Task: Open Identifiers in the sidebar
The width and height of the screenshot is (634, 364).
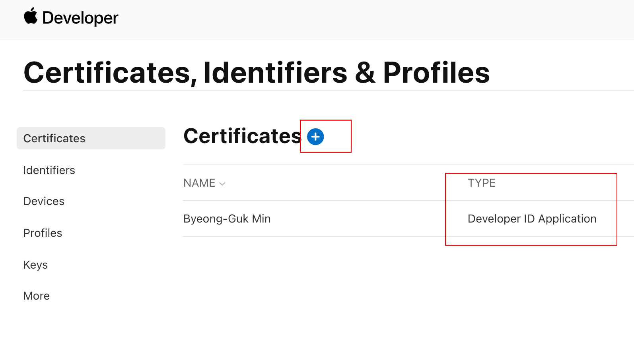Action: tap(49, 170)
